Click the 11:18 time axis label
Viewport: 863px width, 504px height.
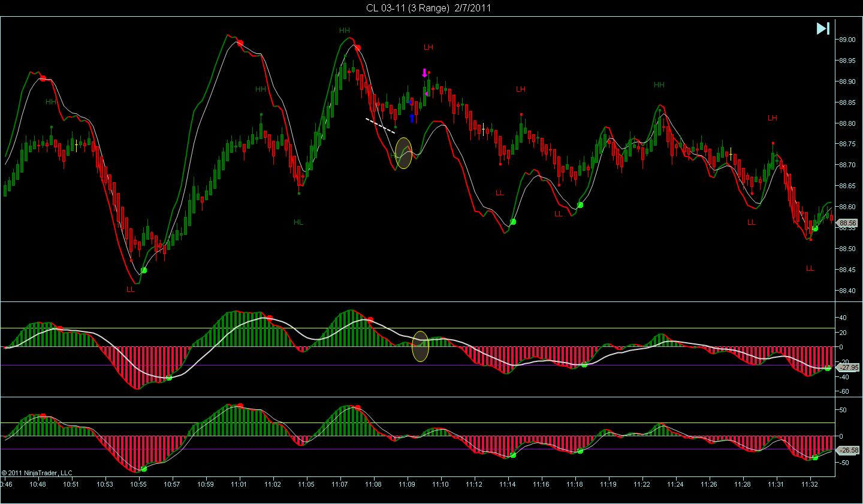(x=575, y=483)
